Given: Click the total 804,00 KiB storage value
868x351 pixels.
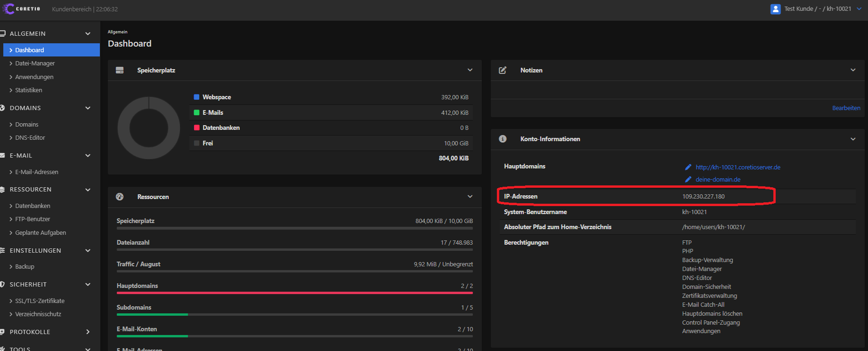Looking at the screenshot, I should click(454, 158).
